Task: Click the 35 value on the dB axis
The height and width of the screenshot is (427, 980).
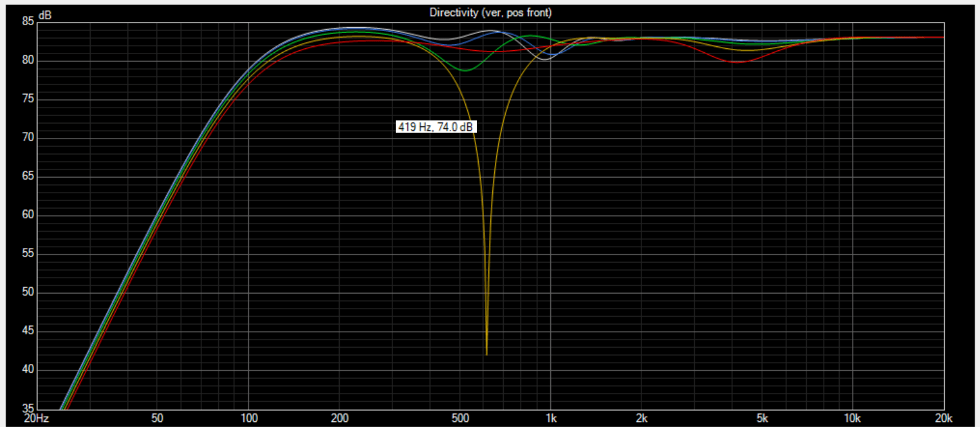Action: coord(29,409)
